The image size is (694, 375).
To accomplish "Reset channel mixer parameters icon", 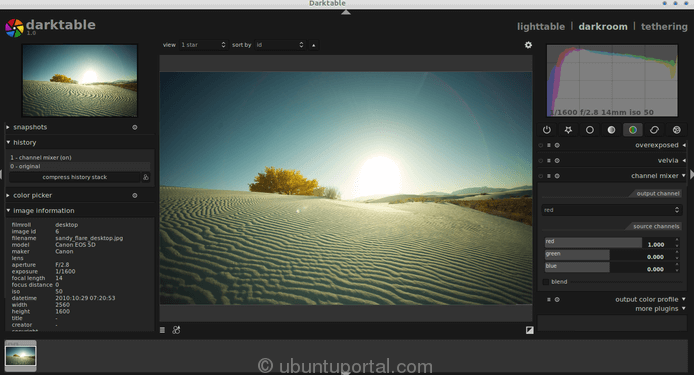I will point(557,176).
